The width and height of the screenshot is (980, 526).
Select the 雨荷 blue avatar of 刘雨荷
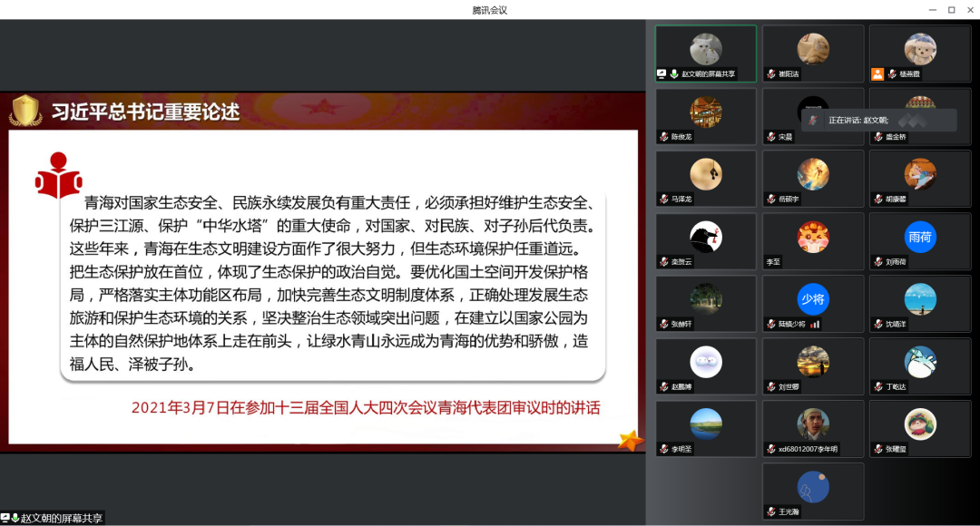click(x=920, y=237)
